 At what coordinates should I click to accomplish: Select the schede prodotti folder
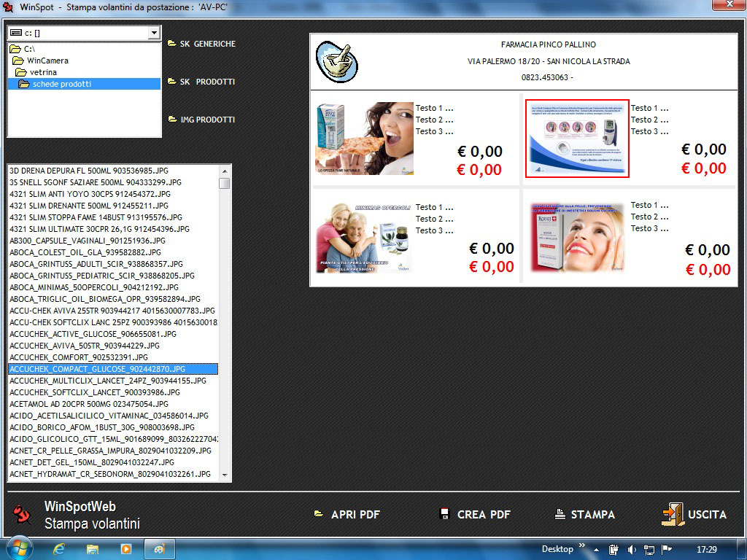(62, 84)
